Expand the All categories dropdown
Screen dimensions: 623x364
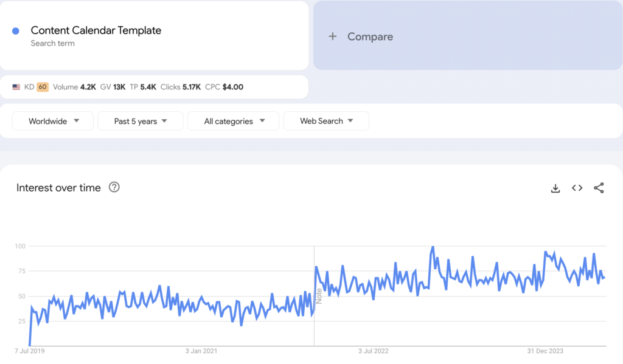pyautogui.click(x=234, y=121)
